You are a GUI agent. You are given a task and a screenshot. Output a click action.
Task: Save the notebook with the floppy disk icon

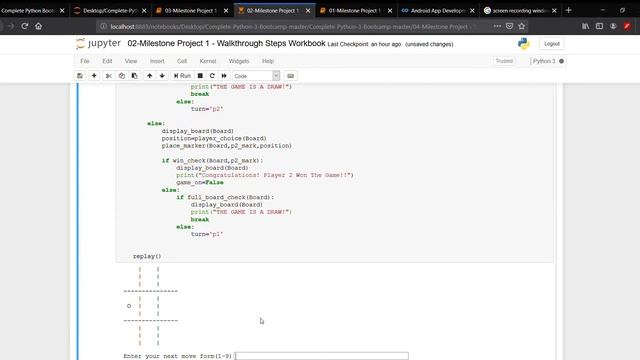[x=80, y=76]
